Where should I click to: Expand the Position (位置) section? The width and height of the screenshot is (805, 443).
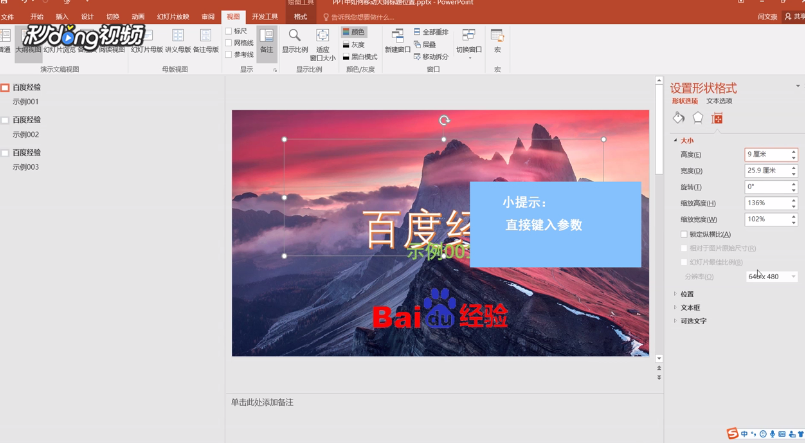(676, 294)
